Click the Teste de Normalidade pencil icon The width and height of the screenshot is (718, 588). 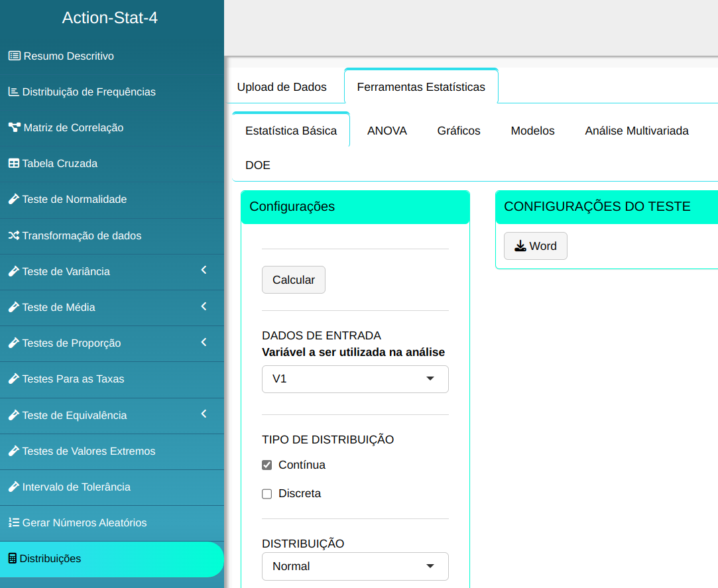pos(13,200)
